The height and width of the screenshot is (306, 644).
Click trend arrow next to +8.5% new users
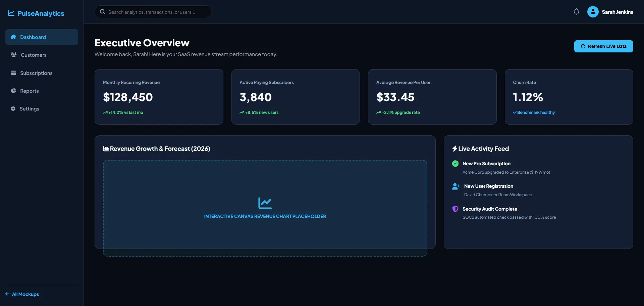(242, 113)
